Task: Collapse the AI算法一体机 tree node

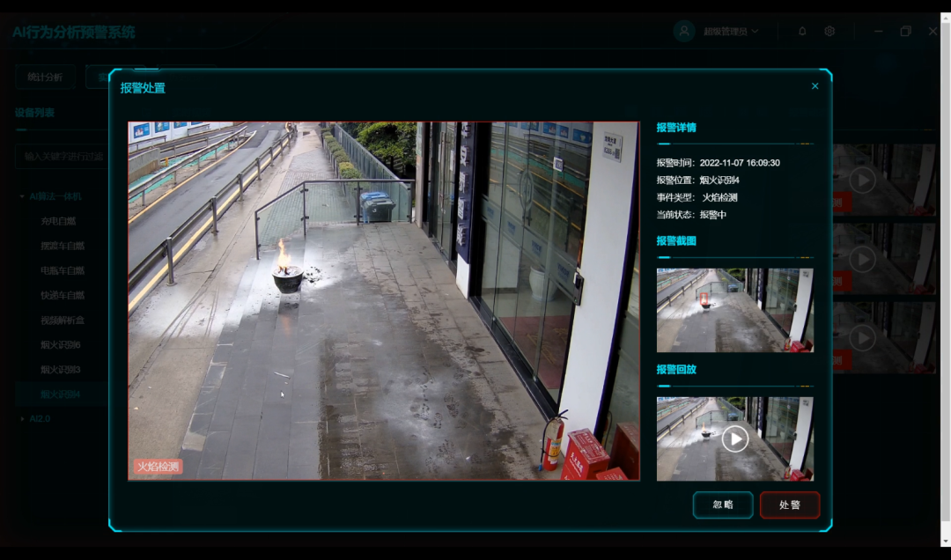Action: point(22,196)
